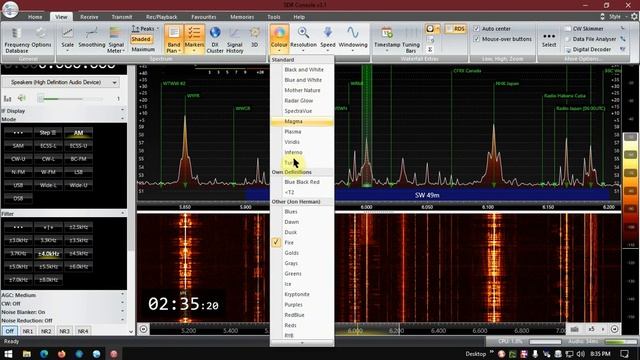Toggle the Band Plan button
Viewport: 640px width, 360px height.
[174, 40]
